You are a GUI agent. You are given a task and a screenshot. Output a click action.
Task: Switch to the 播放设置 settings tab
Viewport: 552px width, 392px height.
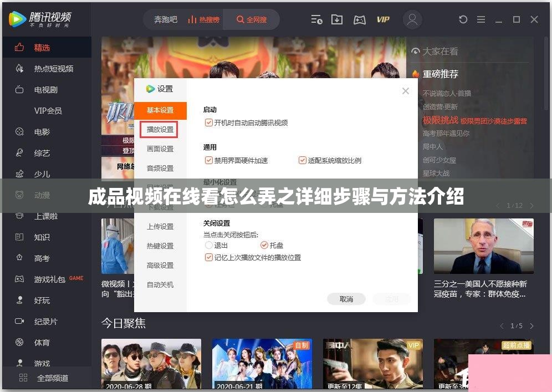(x=160, y=129)
